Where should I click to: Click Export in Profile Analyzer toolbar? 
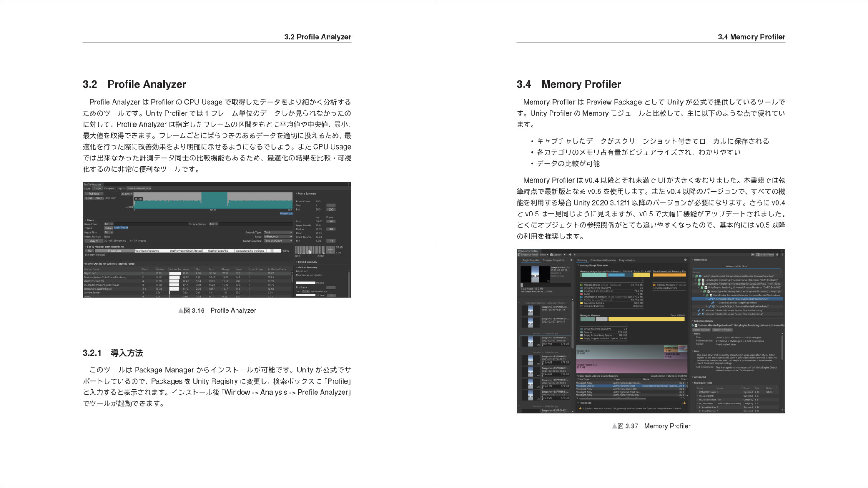coord(121,188)
